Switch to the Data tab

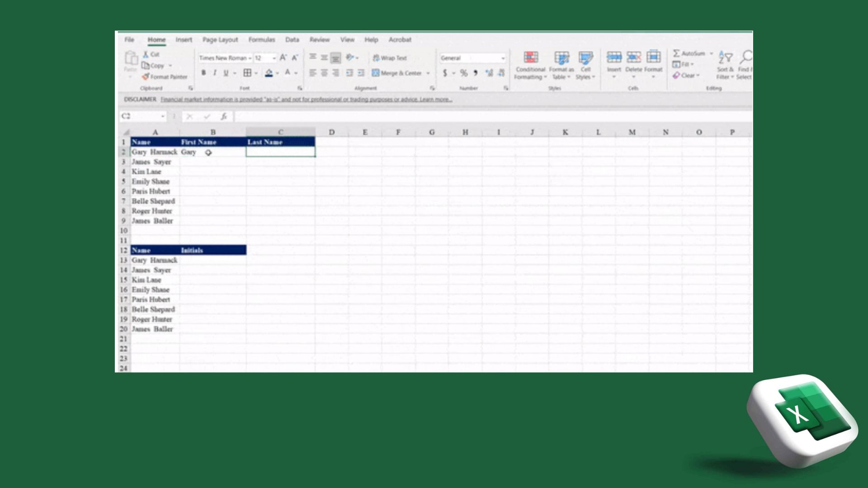[292, 40]
